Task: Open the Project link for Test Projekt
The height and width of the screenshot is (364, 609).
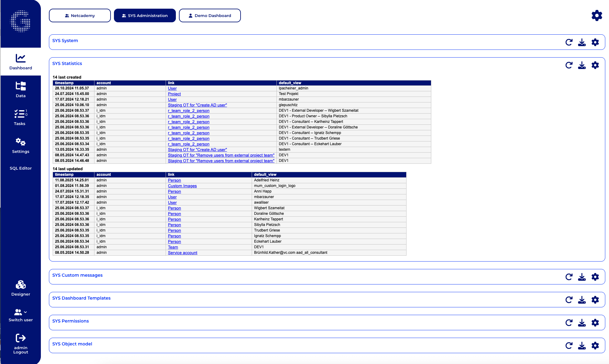Action: pyautogui.click(x=174, y=94)
